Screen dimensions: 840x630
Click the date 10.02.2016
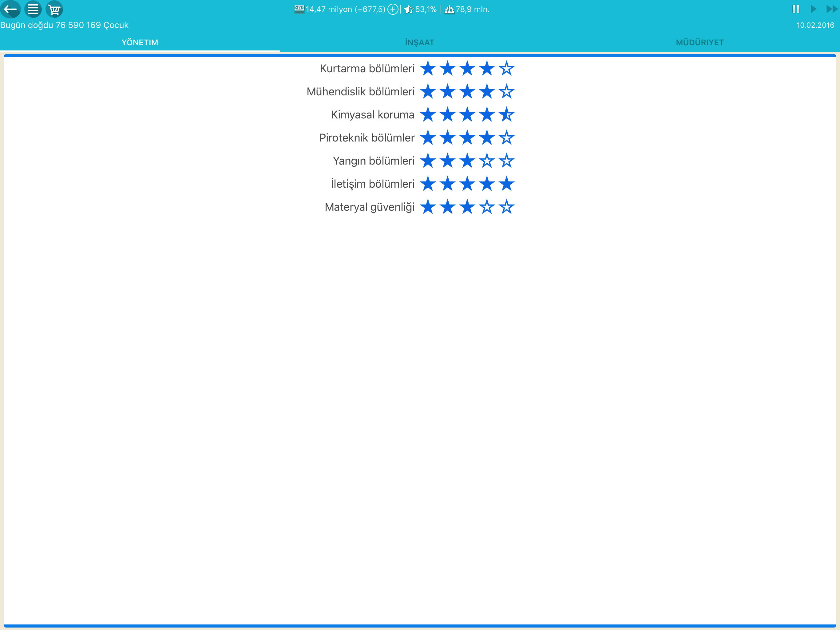815,25
